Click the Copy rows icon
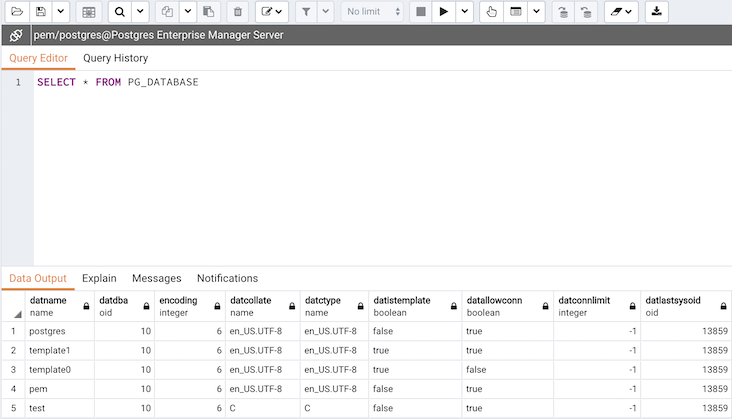732x419 pixels. (x=167, y=12)
